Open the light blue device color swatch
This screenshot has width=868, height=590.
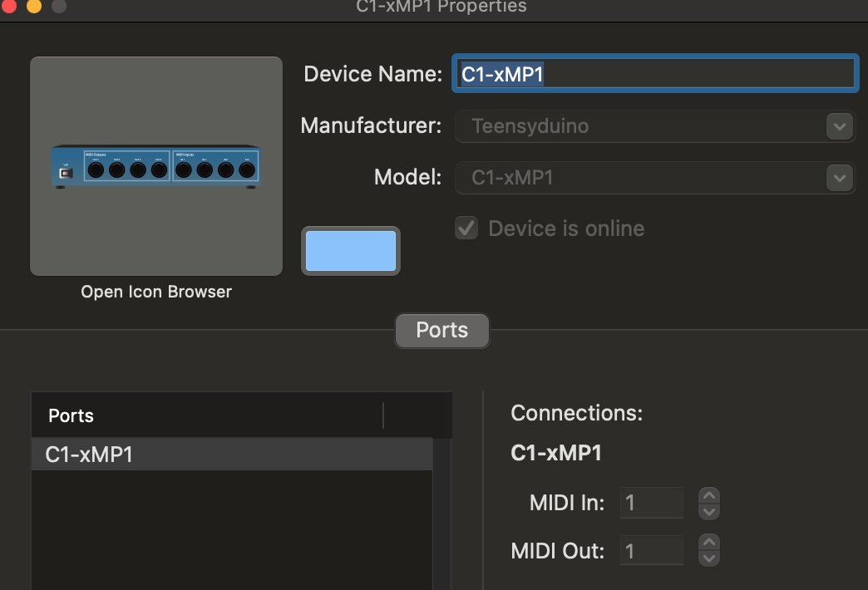point(350,251)
